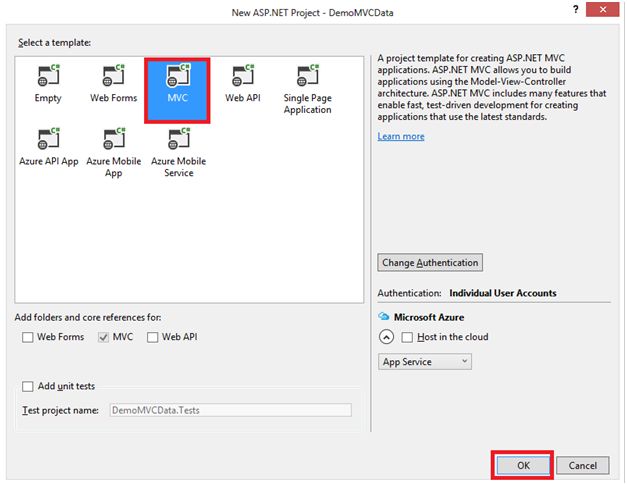Screen dimensions: 627x485
Task: Click the Select a template label
Action: 54,42
